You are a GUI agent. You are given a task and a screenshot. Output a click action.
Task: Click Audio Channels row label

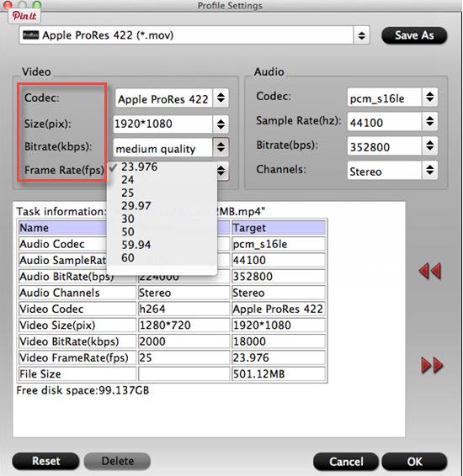coord(77,293)
